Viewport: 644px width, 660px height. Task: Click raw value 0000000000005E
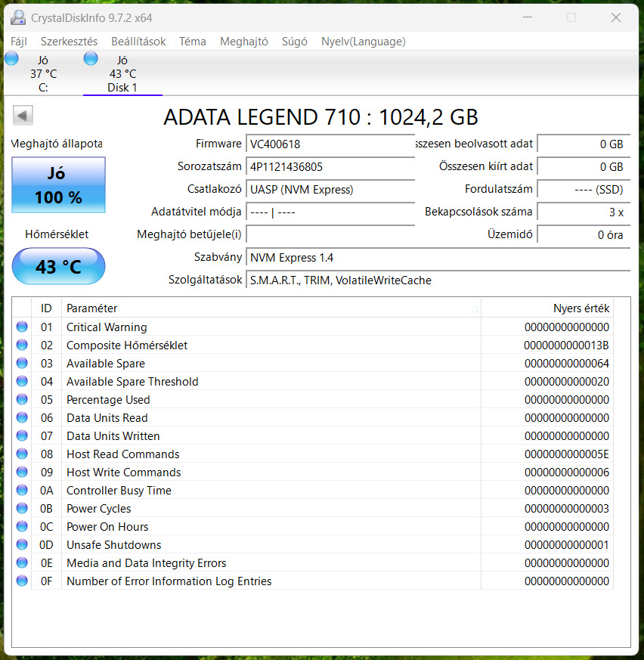[567, 454]
